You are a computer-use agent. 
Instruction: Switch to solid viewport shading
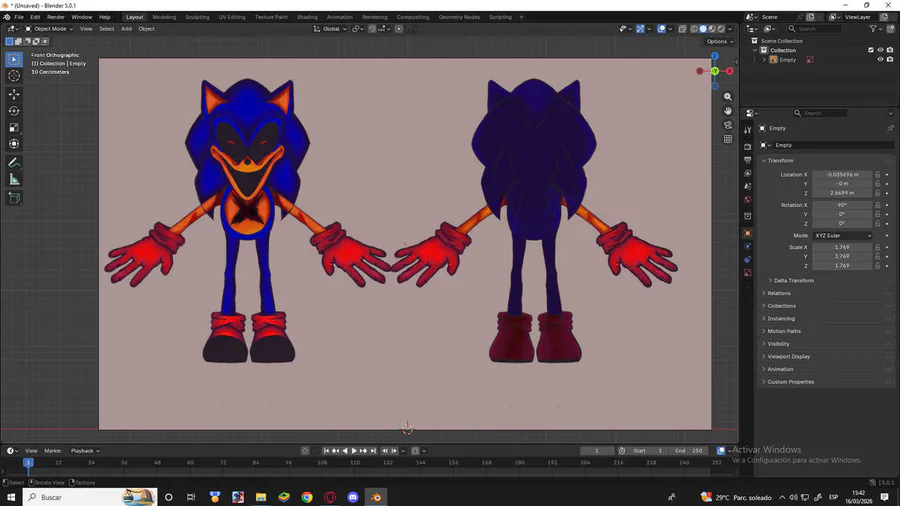tap(703, 29)
